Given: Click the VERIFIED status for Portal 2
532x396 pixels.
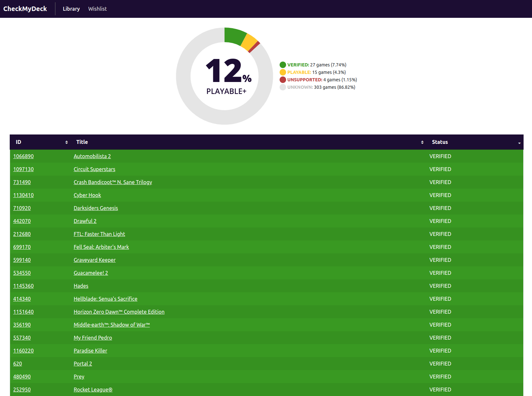Looking at the screenshot, I should coord(440,364).
